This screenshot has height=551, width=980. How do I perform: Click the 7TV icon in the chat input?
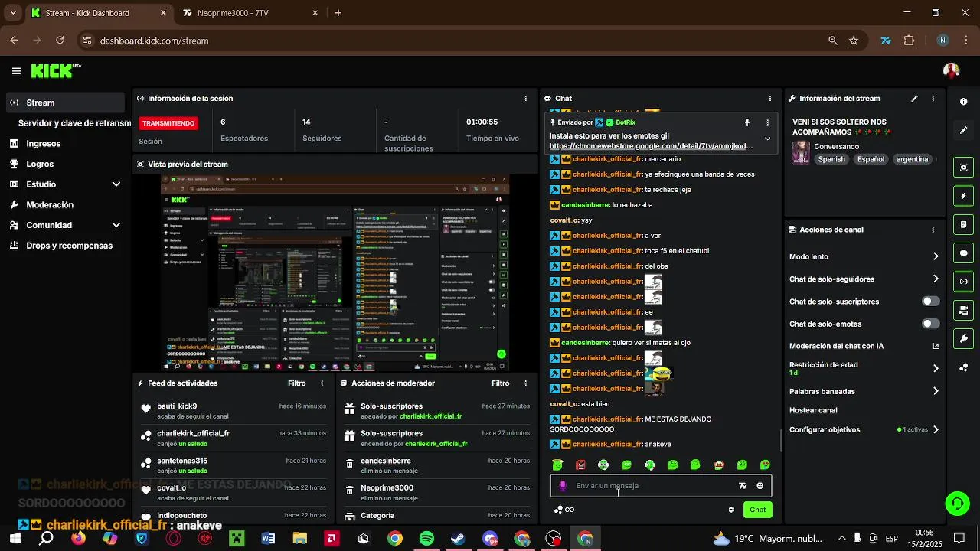[x=742, y=486]
